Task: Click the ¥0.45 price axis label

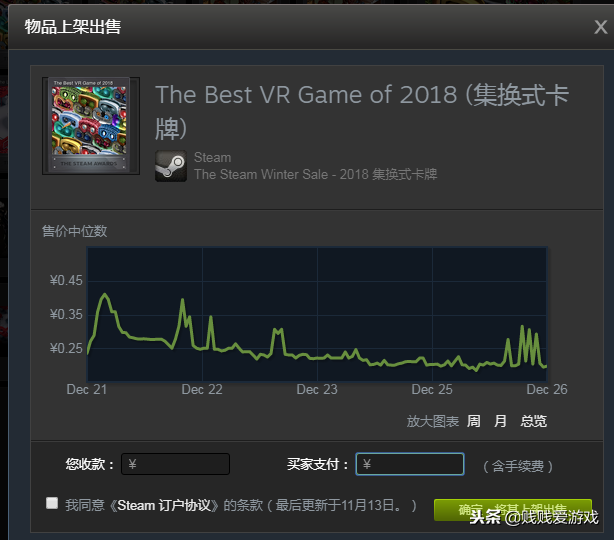Action: (x=66, y=280)
